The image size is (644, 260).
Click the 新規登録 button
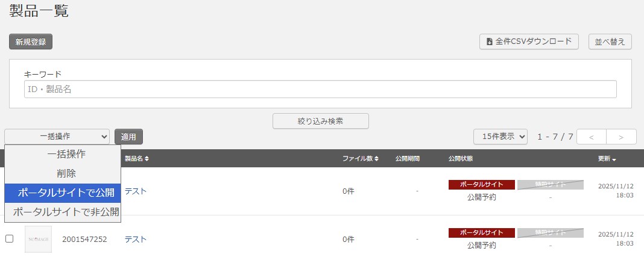tap(31, 42)
